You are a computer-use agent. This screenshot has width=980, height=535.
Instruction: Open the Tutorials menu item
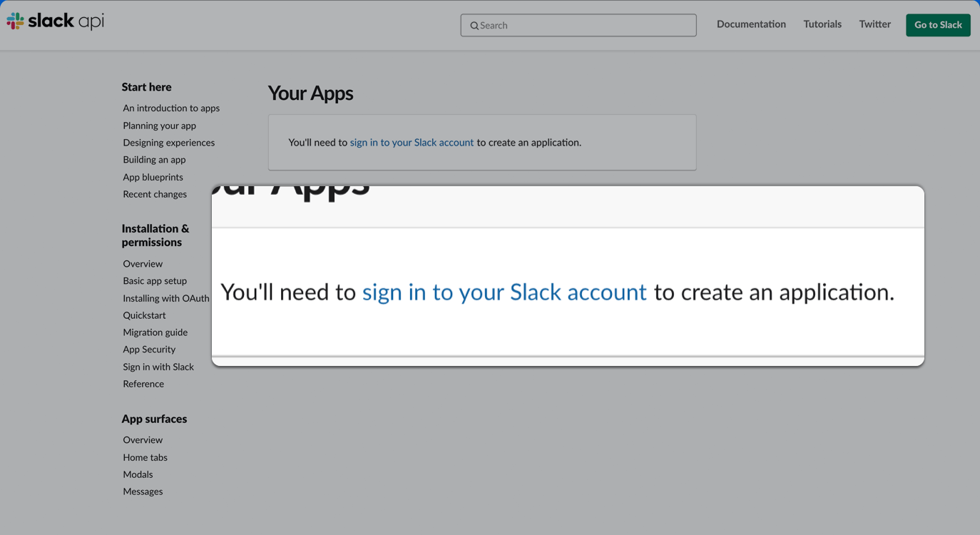(x=822, y=24)
